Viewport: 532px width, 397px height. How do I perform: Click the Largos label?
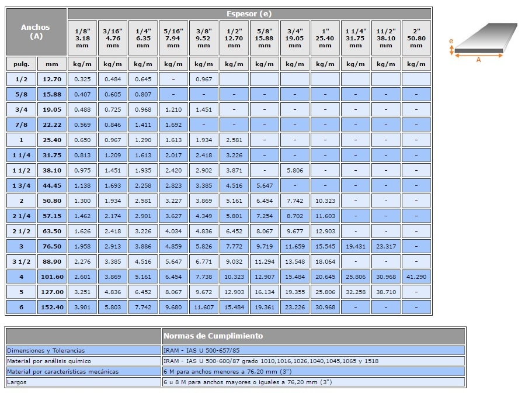84,382
